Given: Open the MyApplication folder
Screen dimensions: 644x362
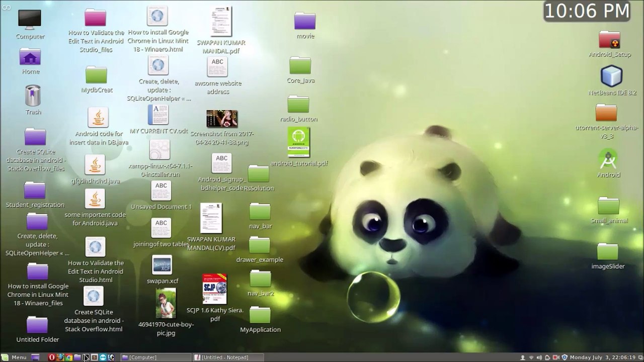Looking at the screenshot, I should [260, 315].
